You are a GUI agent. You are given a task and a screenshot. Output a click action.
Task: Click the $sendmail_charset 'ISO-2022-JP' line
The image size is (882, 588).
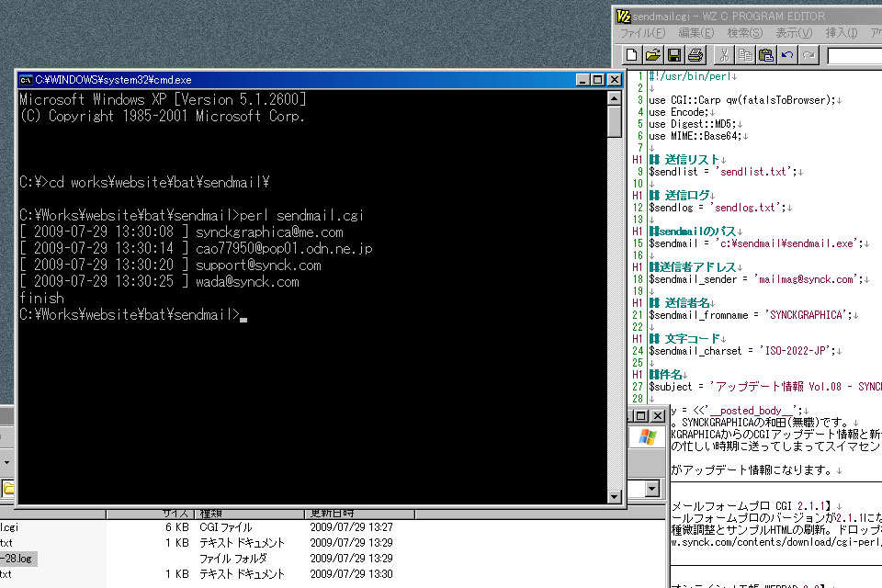tap(745, 351)
